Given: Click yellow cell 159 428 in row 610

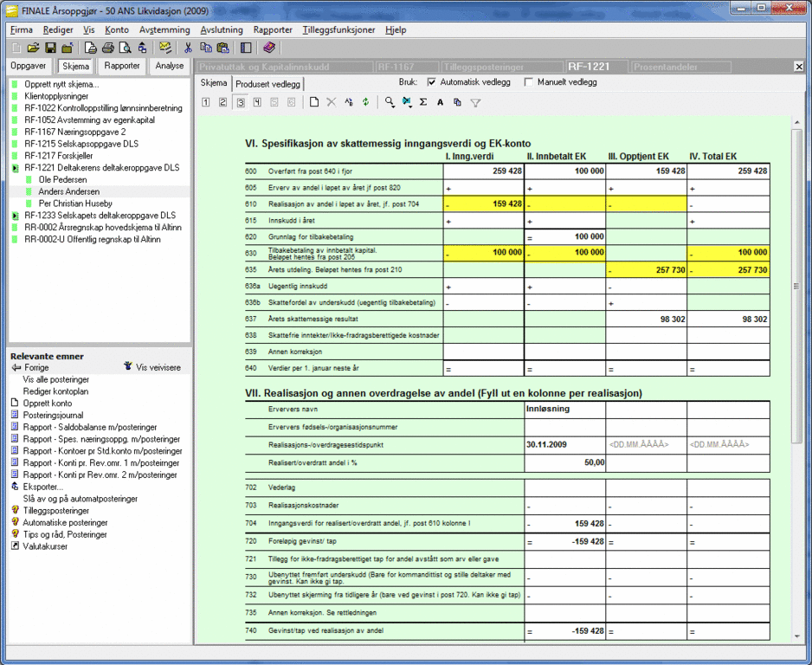Looking at the screenshot, I should click(x=484, y=204).
